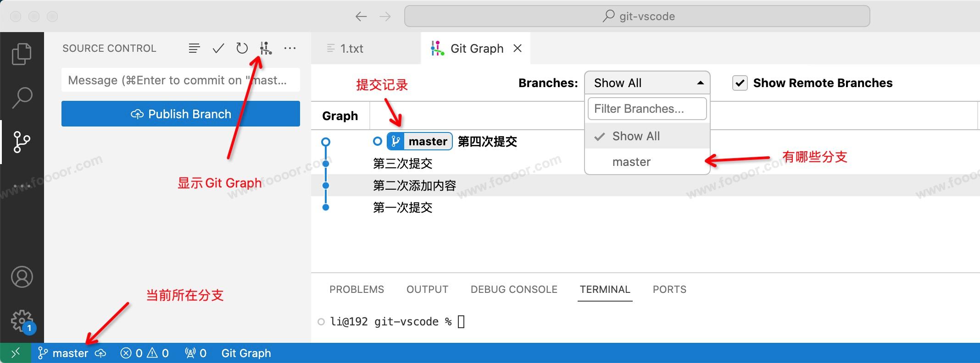This screenshot has height=363, width=980.
Task: Open the Accounts menu icon
Action: click(x=22, y=277)
